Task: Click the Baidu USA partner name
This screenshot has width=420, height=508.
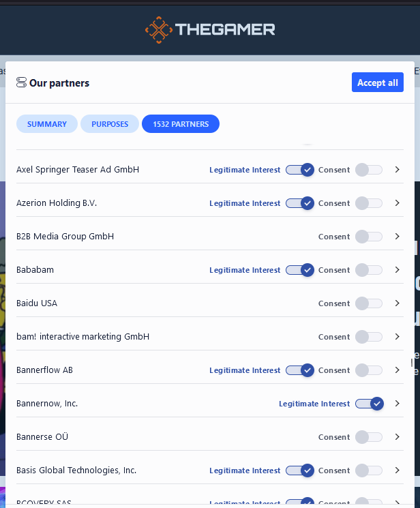Action: [37, 303]
